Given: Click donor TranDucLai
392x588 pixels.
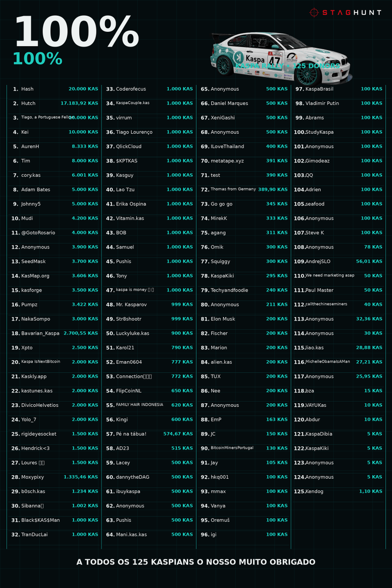Looking at the screenshot, I should (35, 535).
